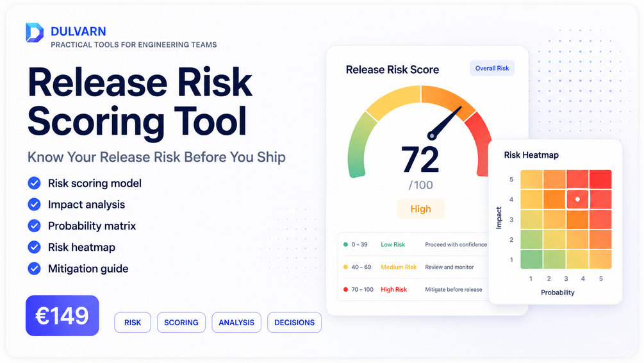The image size is (644, 363).
Task: Click the yellow segment of the gauge
Action: click(394, 101)
